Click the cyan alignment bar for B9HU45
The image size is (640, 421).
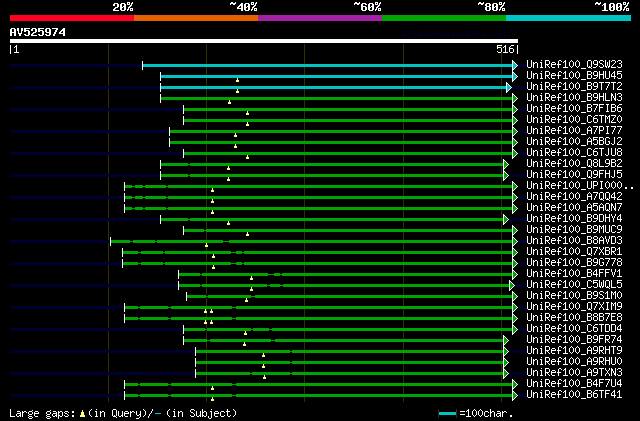pyautogui.click(x=337, y=76)
